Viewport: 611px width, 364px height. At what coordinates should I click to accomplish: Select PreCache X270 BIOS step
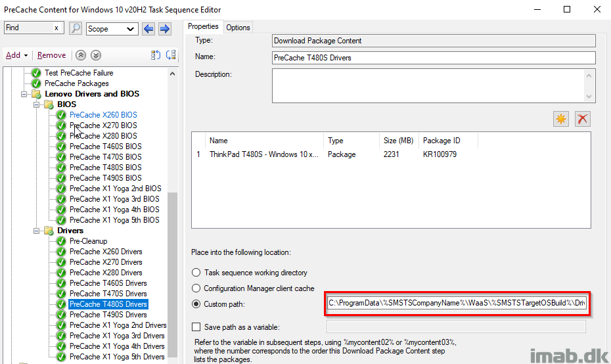[x=103, y=125]
